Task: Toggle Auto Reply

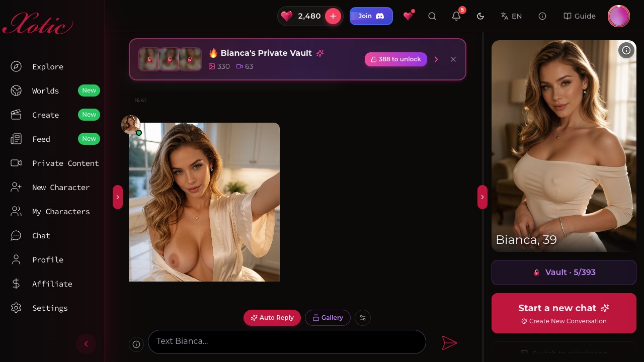Action: tap(272, 318)
